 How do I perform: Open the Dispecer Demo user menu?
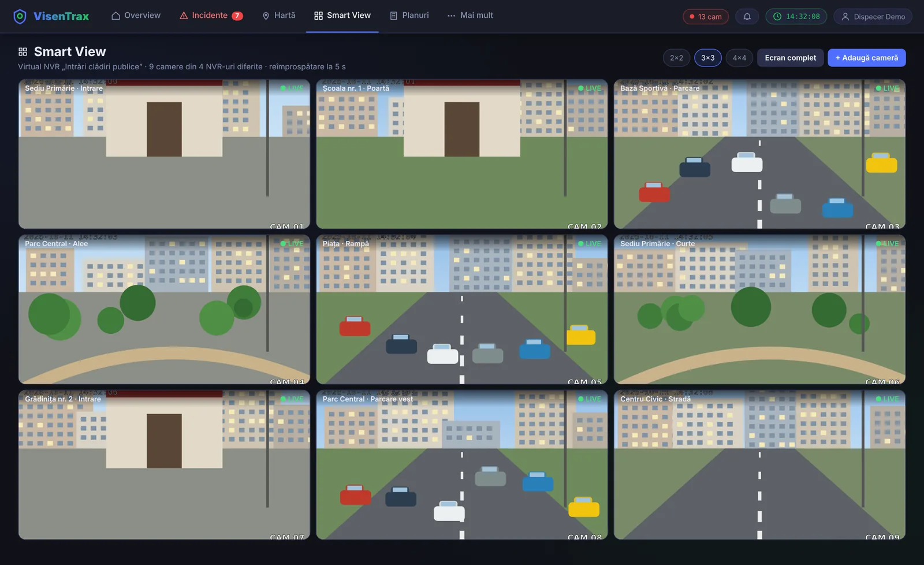point(873,16)
